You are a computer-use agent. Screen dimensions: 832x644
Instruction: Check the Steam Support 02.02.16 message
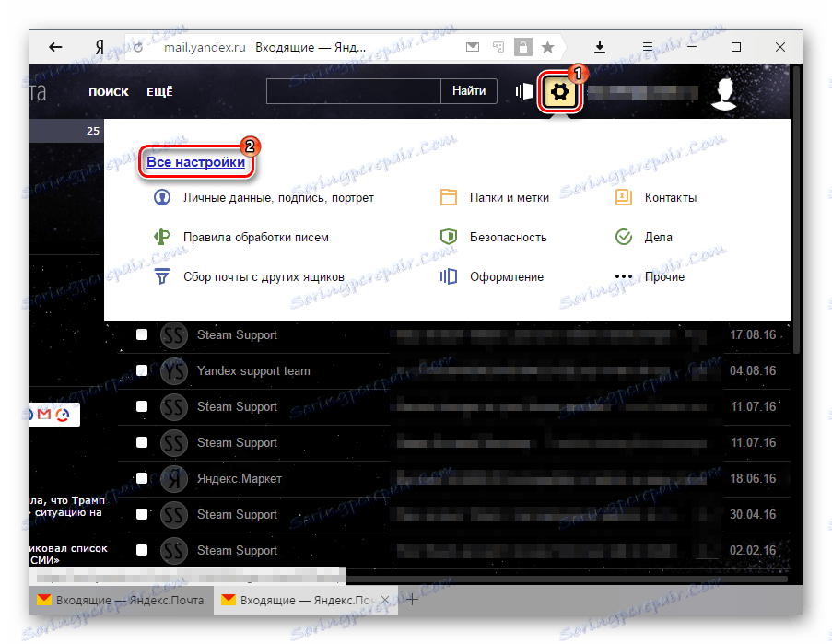142,550
